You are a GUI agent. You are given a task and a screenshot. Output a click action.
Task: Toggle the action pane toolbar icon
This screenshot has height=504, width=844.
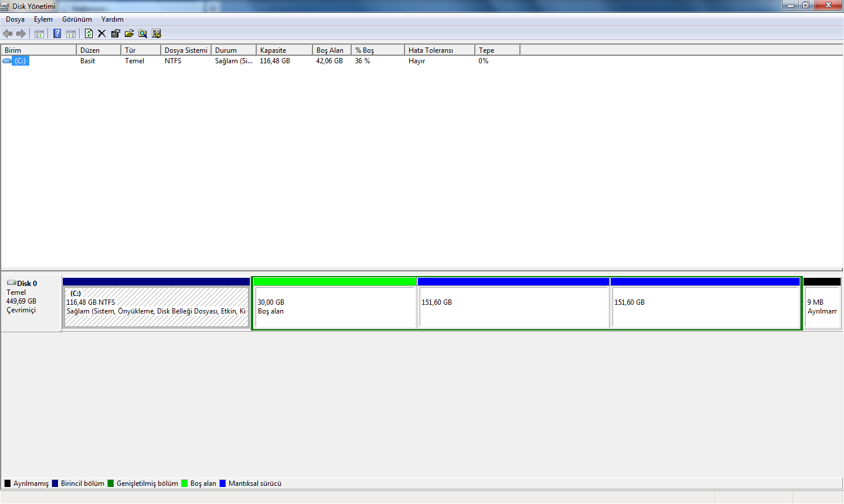click(71, 34)
